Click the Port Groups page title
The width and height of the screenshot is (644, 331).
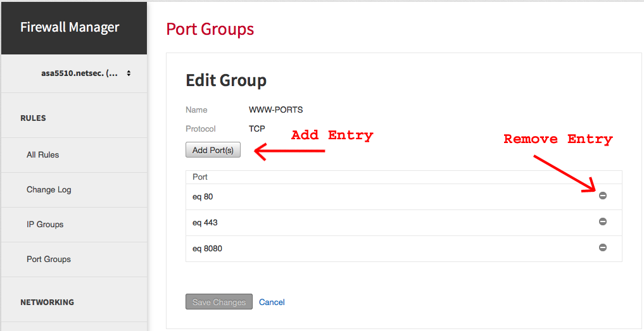pyautogui.click(x=210, y=30)
